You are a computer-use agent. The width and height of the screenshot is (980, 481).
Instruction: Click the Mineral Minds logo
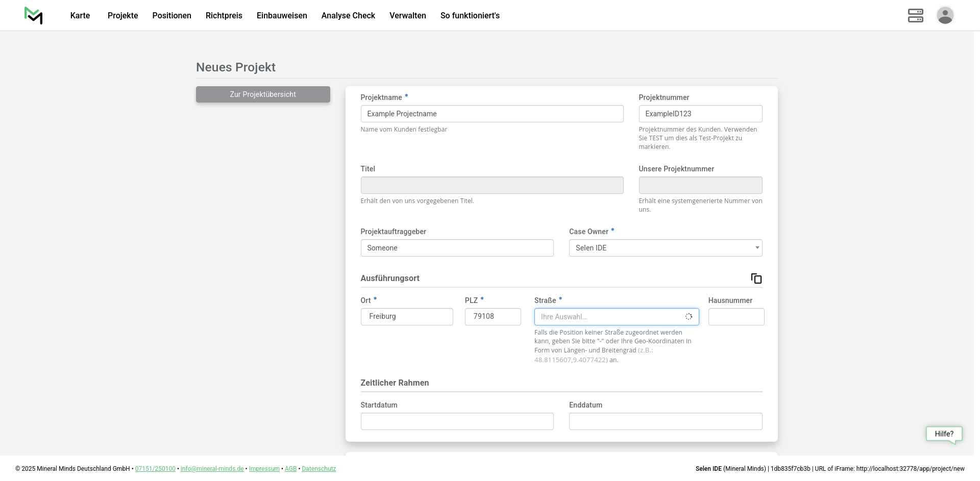click(33, 15)
